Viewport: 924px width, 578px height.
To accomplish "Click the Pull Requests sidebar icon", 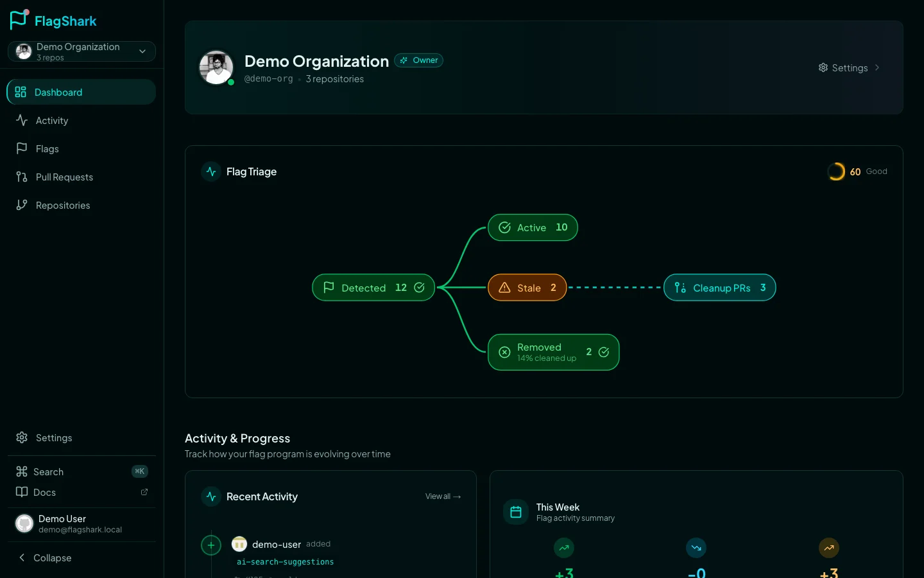I will click(22, 177).
